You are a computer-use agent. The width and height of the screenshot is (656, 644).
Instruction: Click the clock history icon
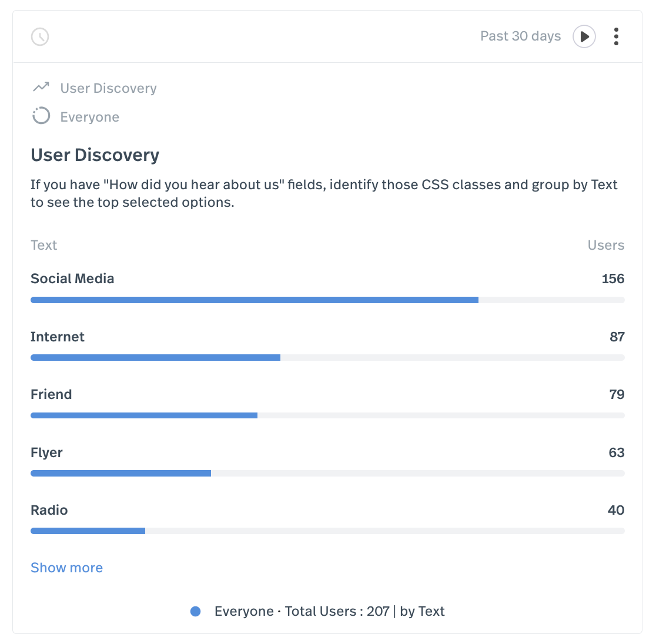point(39,36)
